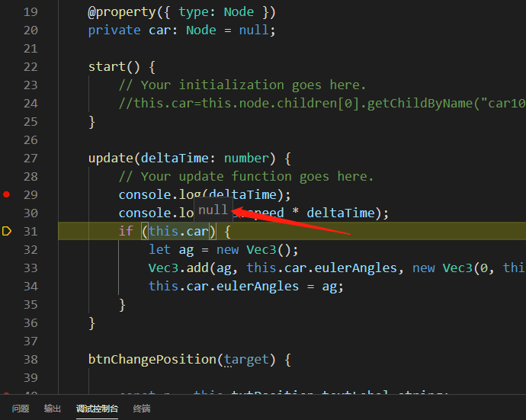This screenshot has width=526, height=420.
Task: Click "btnChangePosition" method name
Action: [x=152, y=359]
